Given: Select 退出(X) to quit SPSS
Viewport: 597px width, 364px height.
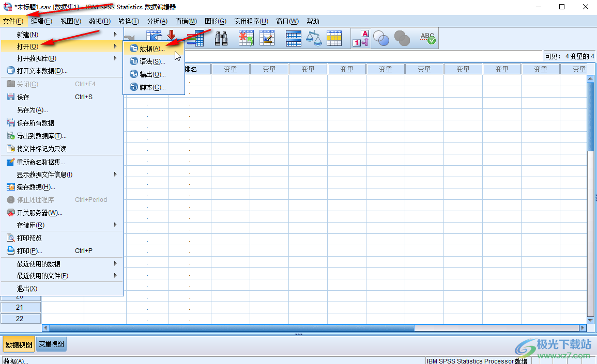Looking at the screenshot, I should coord(62,289).
